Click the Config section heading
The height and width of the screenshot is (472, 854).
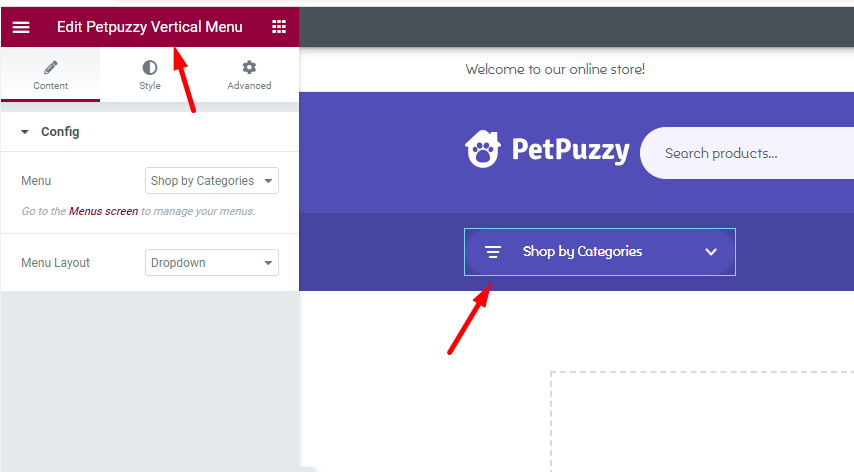pos(60,132)
